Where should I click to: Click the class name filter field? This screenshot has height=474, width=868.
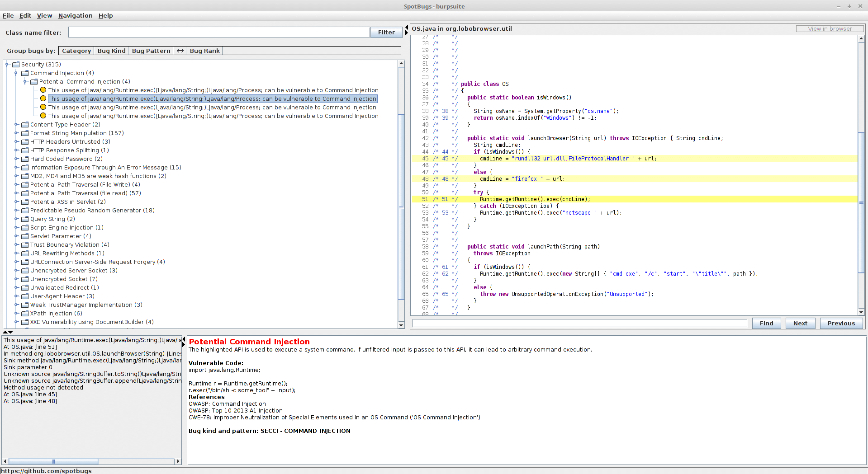click(219, 33)
